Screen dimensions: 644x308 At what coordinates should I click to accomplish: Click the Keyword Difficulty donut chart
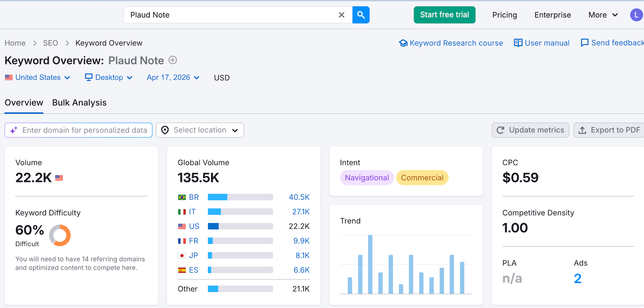[x=60, y=235]
